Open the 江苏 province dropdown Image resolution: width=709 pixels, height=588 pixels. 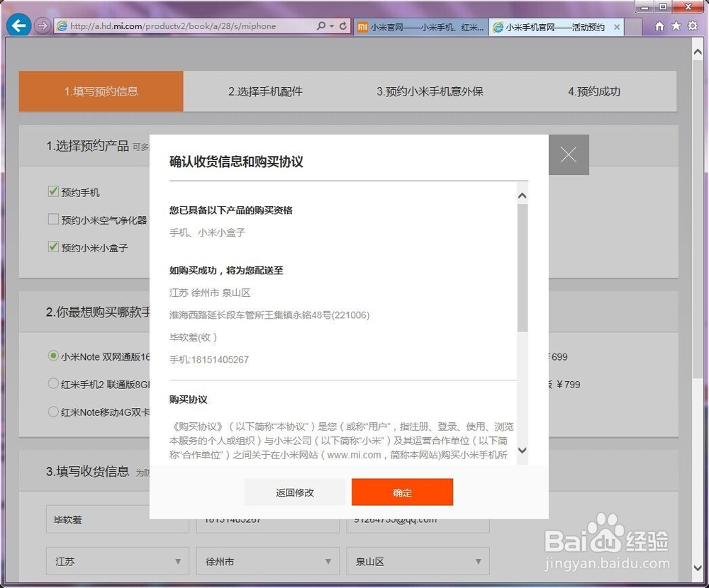(x=118, y=561)
